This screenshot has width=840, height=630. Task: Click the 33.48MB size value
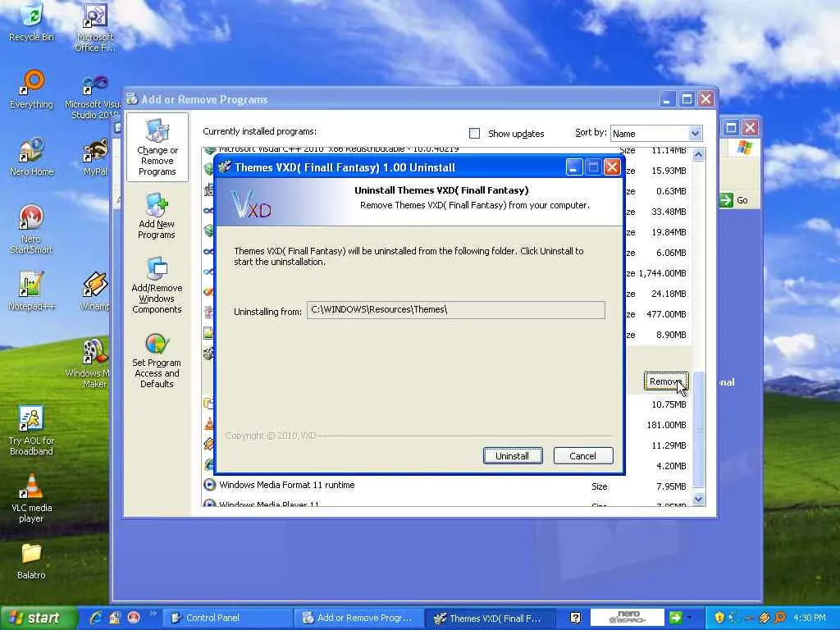coord(669,212)
